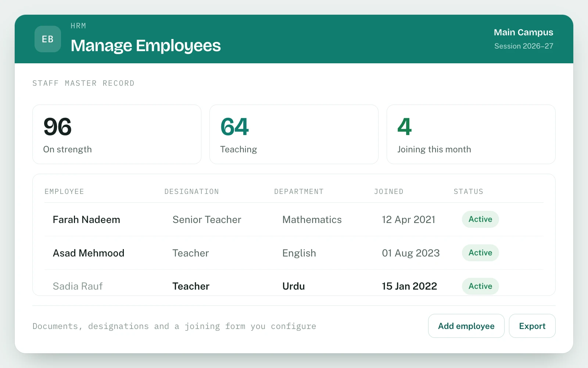588x368 pixels.
Task: Click the Mathematics department cell
Action: (312, 220)
